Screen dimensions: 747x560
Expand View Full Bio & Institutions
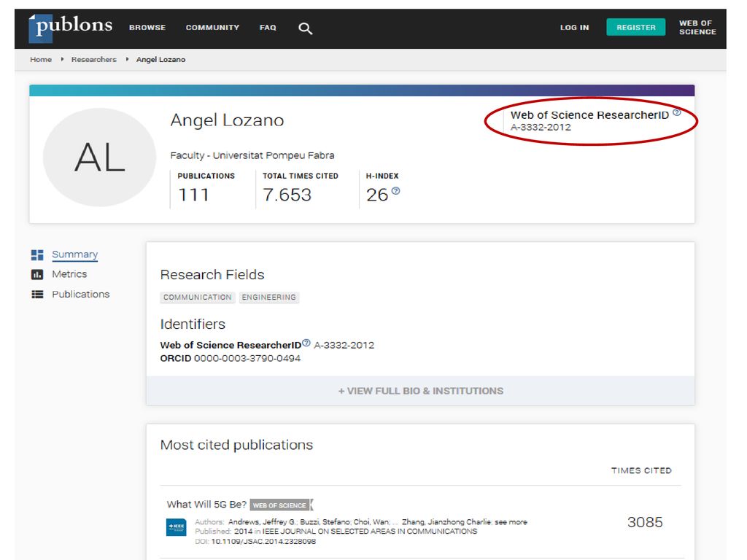tap(420, 391)
